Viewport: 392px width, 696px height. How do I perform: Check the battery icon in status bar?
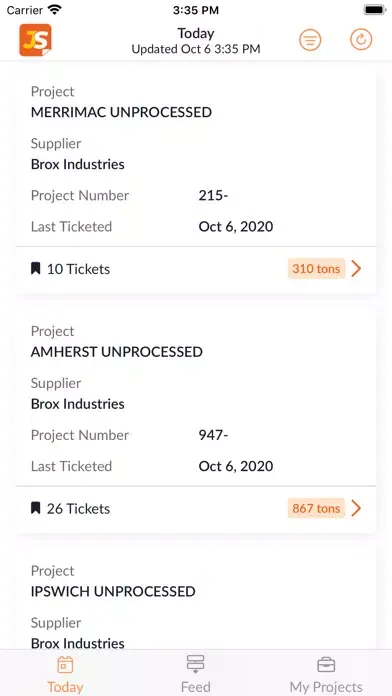coord(374,10)
